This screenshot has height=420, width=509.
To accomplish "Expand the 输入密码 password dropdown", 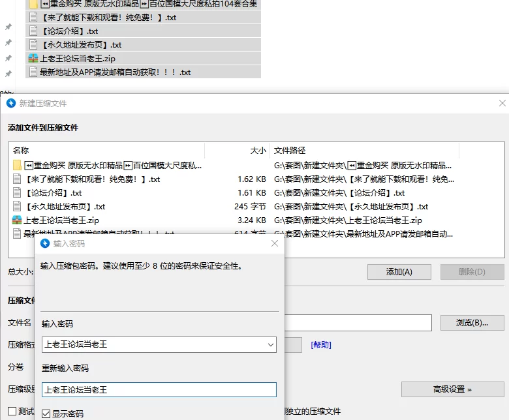I will (271, 344).
